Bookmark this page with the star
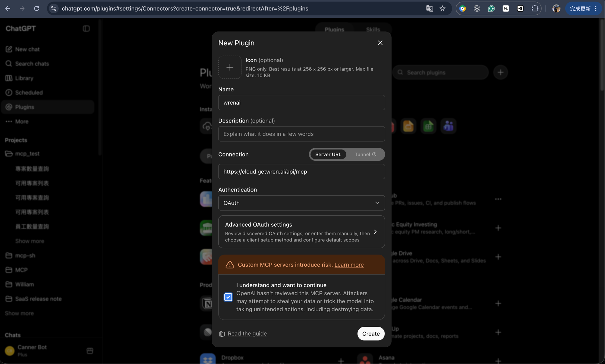Screen dimensions: 605x364 [443, 8]
